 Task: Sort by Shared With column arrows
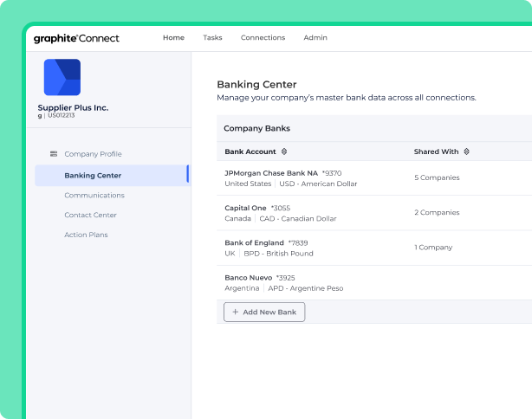tap(466, 151)
